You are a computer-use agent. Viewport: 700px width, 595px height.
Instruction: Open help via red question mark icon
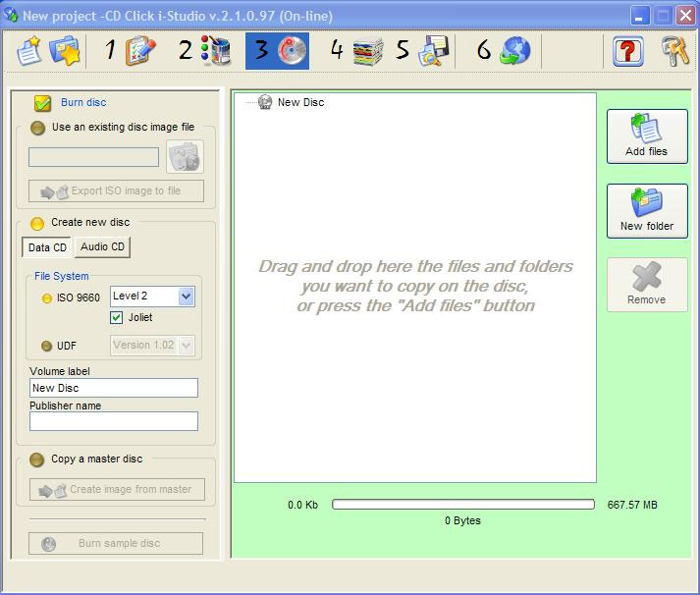tap(628, 51)
